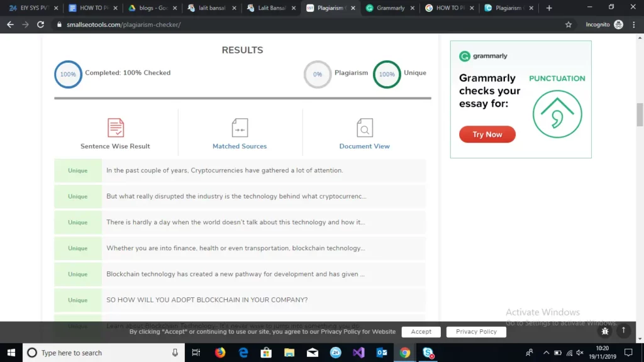Open the Chrome three-dot menu

(634, 25)
